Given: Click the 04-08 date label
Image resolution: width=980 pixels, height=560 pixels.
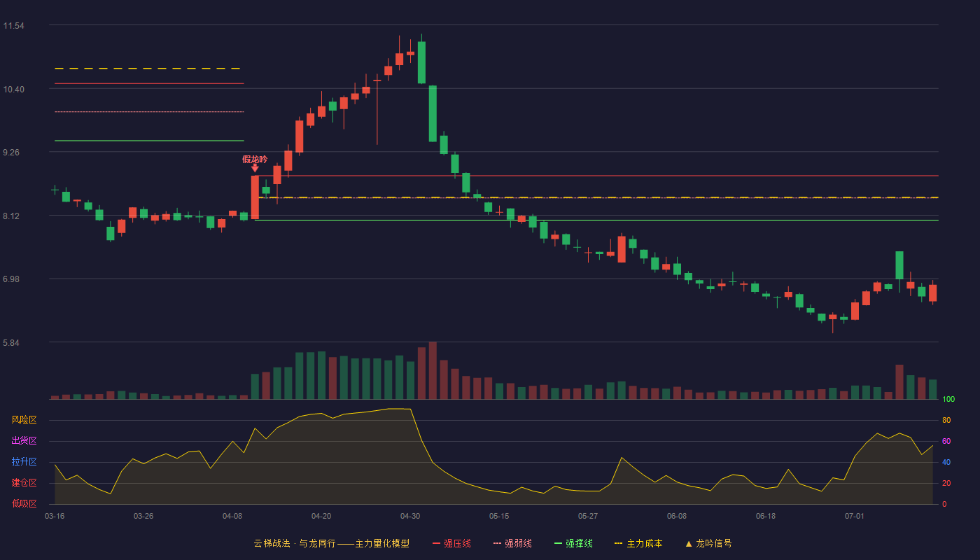Looking at the screenshot, I should click(232, 516).
